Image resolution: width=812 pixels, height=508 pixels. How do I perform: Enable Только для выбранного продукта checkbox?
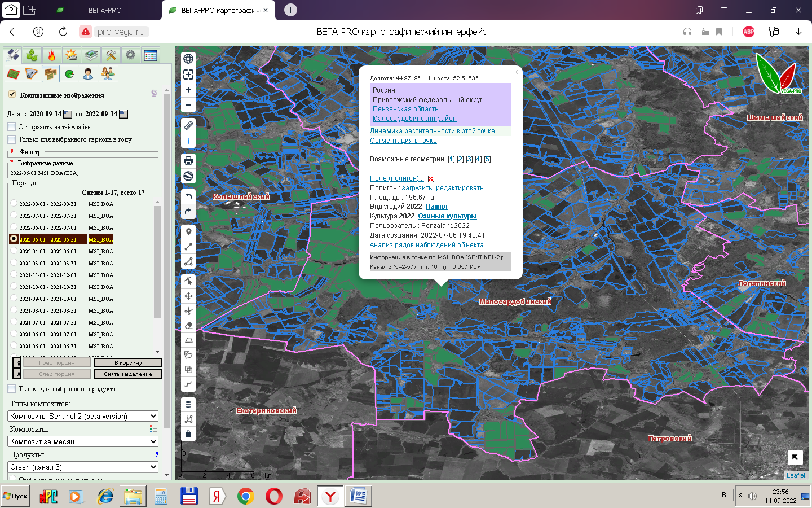pos(11,389)
